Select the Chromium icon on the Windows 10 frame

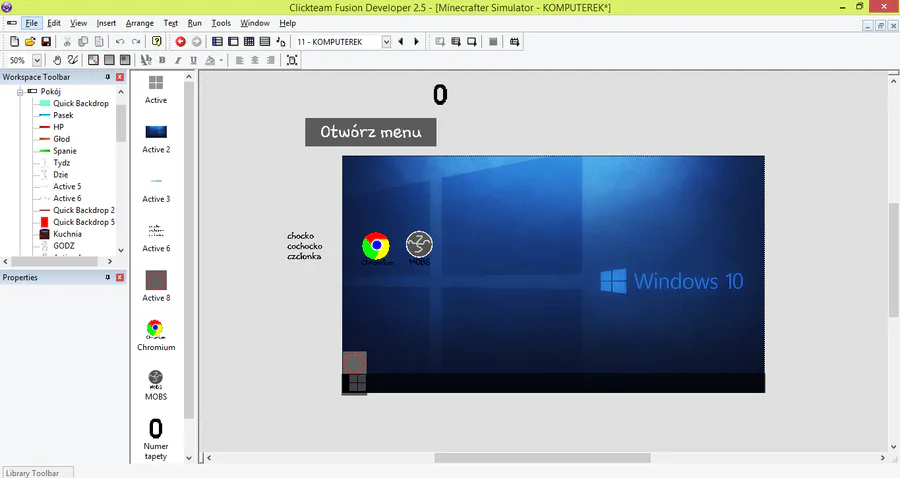click(x=376, y=248)
